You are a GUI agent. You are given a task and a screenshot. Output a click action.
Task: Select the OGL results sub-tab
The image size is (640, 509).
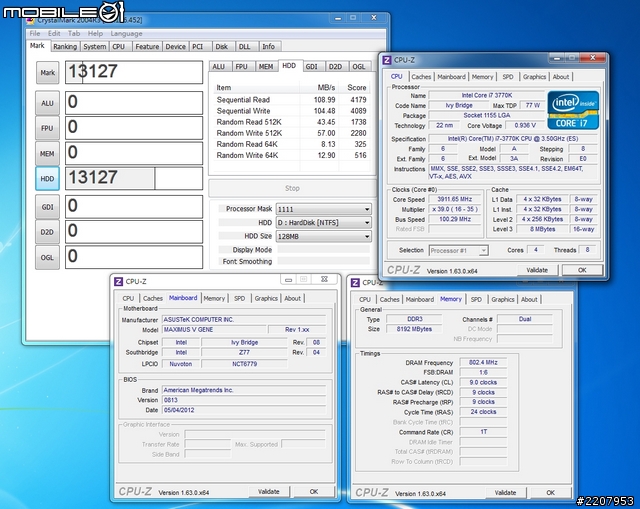point(359,67)
